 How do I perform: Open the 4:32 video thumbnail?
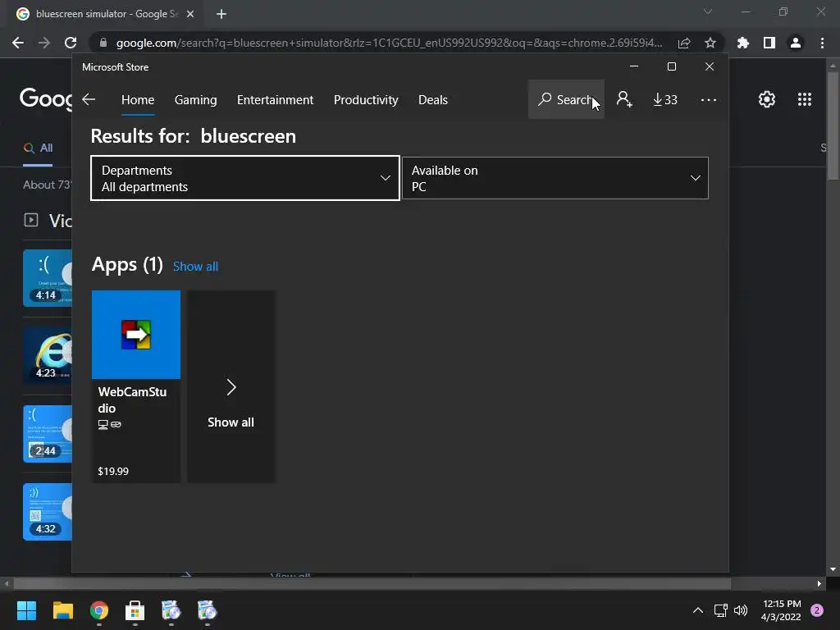coord(47,512)
